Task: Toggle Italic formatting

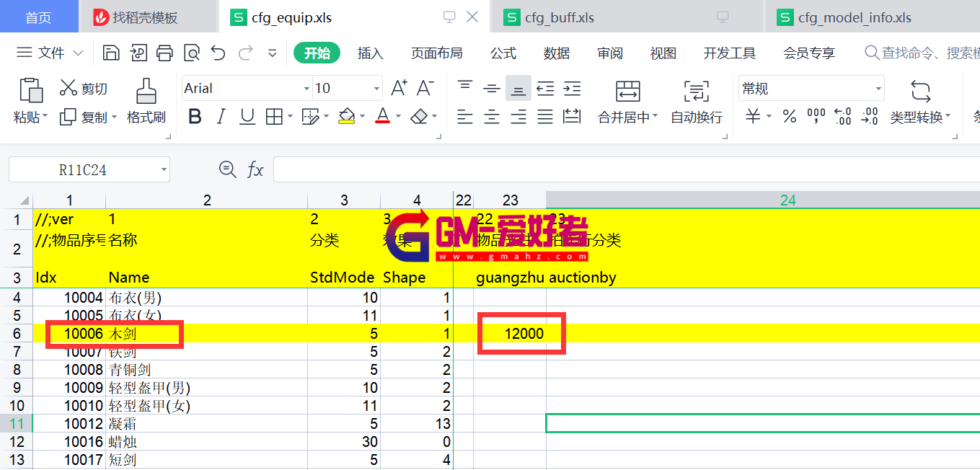Action: point(221,116)
